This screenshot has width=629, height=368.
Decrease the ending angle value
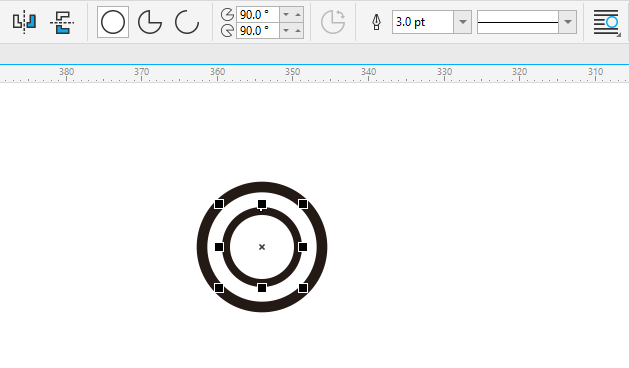click(286, 30)
